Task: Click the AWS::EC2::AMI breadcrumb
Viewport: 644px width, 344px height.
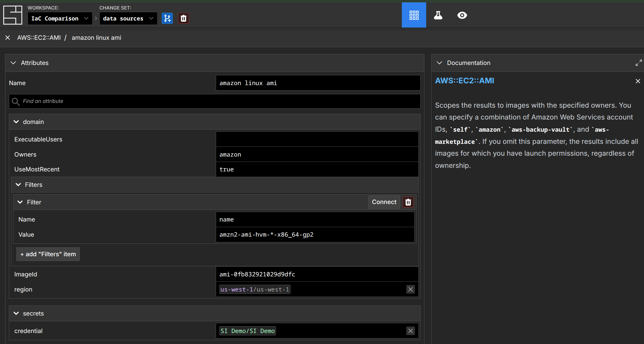Action: (39, 38)
